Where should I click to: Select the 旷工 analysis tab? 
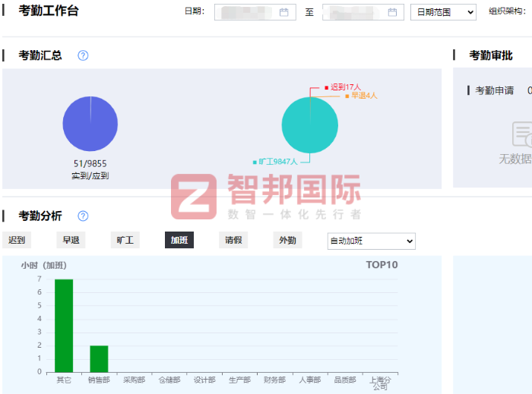125,241
